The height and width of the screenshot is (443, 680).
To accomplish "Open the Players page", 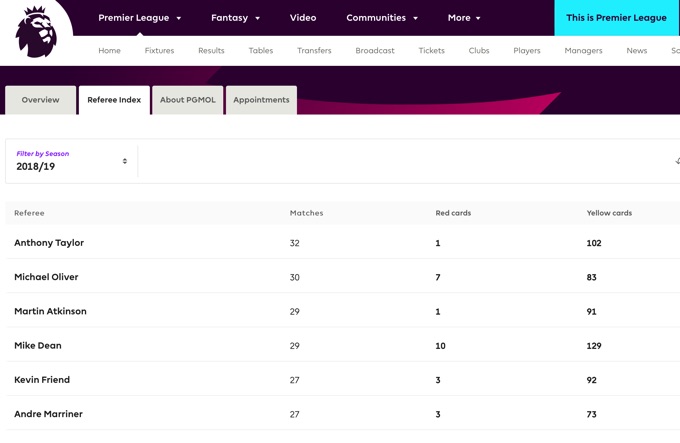I will pyautogui.click(x=527, y=50).
